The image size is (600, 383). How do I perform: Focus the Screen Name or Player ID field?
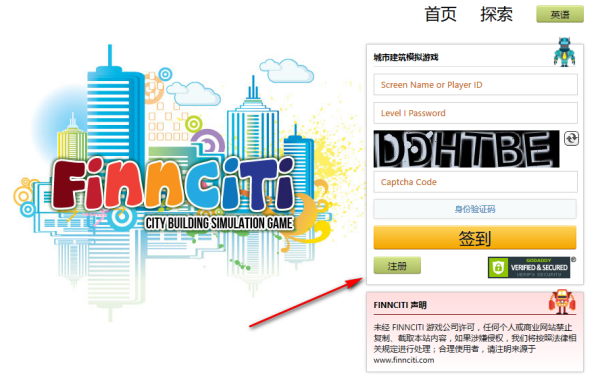point(476,85)
